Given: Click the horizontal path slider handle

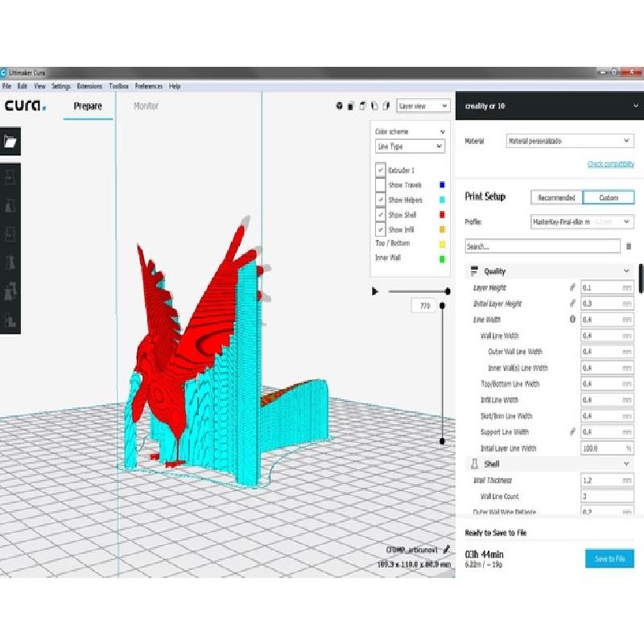Looking at the screenshot, I should [448, 291].
